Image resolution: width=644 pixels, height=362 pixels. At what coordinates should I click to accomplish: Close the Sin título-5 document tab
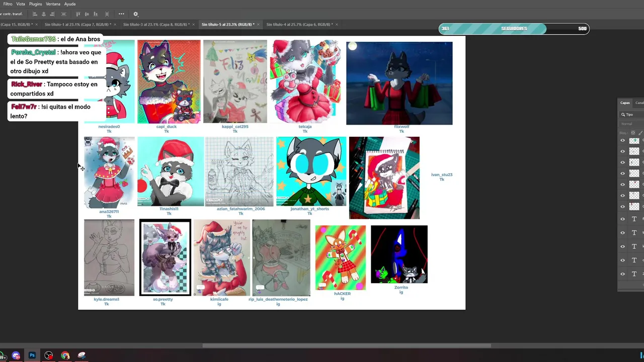click(258, 24)
